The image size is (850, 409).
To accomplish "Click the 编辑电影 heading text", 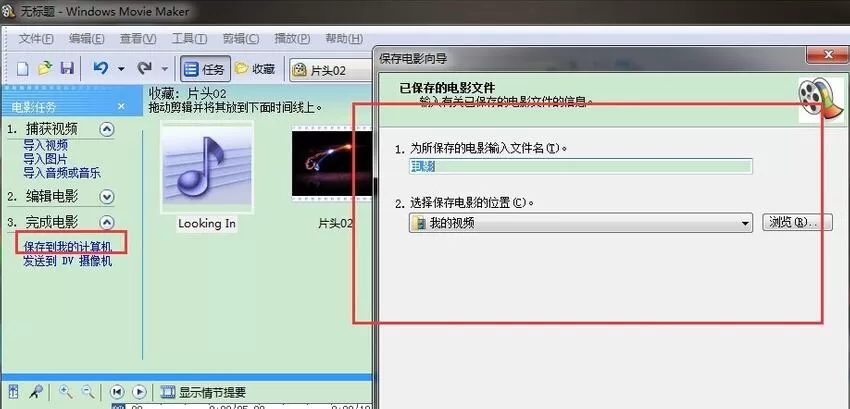I will pyautogui.click(x=51, y=196).
